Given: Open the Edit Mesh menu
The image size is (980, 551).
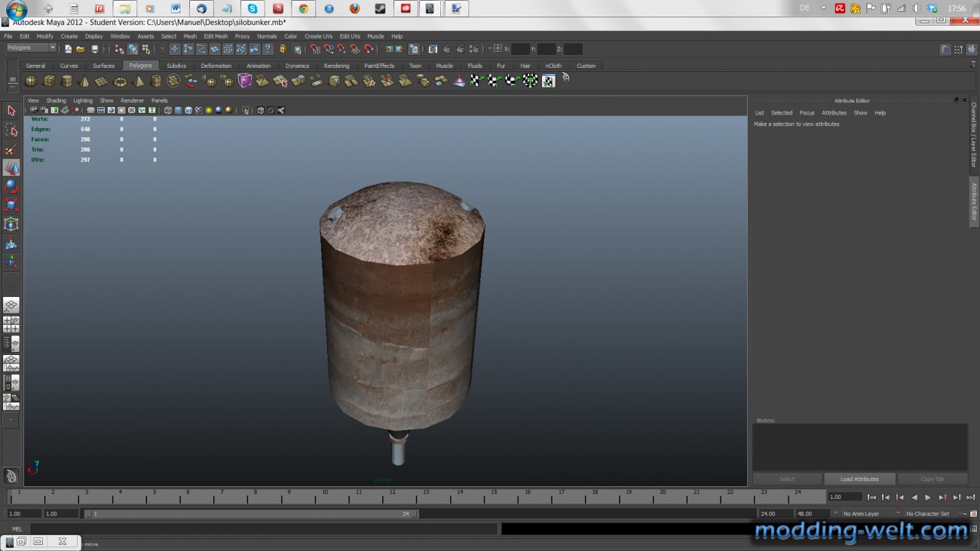Looking at the screenshot, I should point(216,36).
